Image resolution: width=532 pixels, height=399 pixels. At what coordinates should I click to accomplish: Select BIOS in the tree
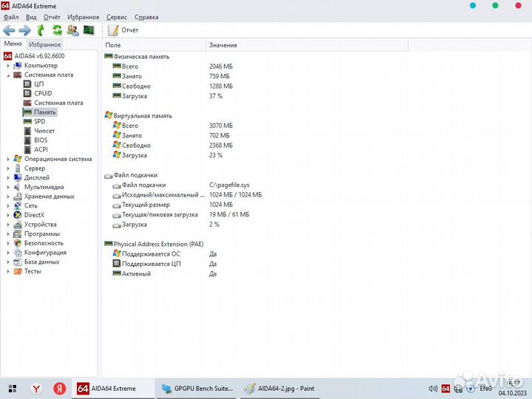41,140
